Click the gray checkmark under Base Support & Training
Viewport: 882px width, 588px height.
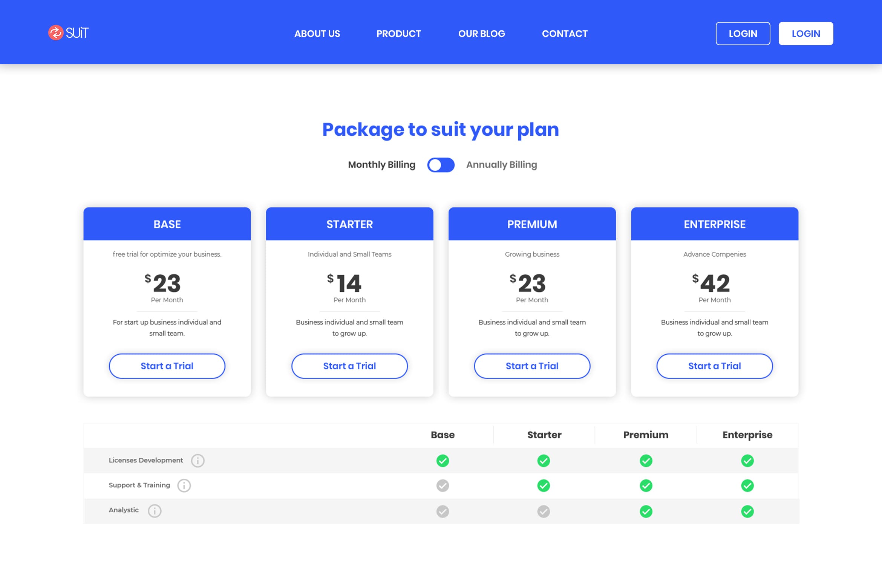pos(443,485)
